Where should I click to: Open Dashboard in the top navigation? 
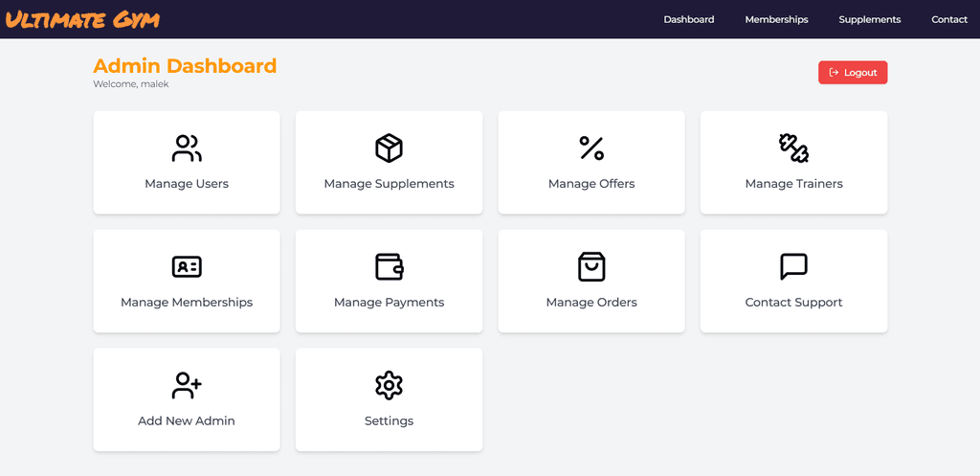[689, 19]
